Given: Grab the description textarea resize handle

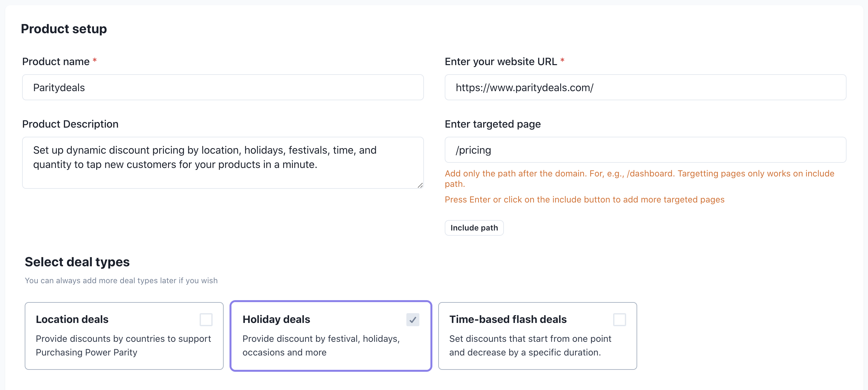Looking at the screenshot, I should tap(420, 185).
